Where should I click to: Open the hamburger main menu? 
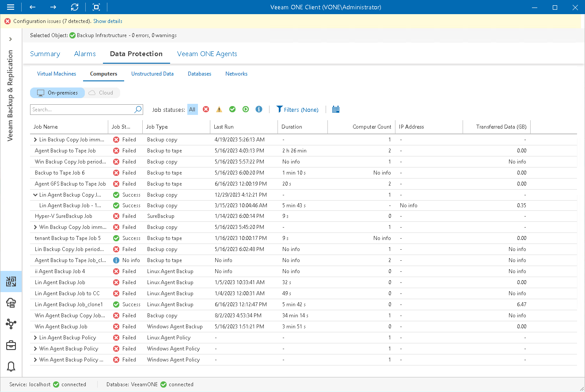click(x=11, y=7)
